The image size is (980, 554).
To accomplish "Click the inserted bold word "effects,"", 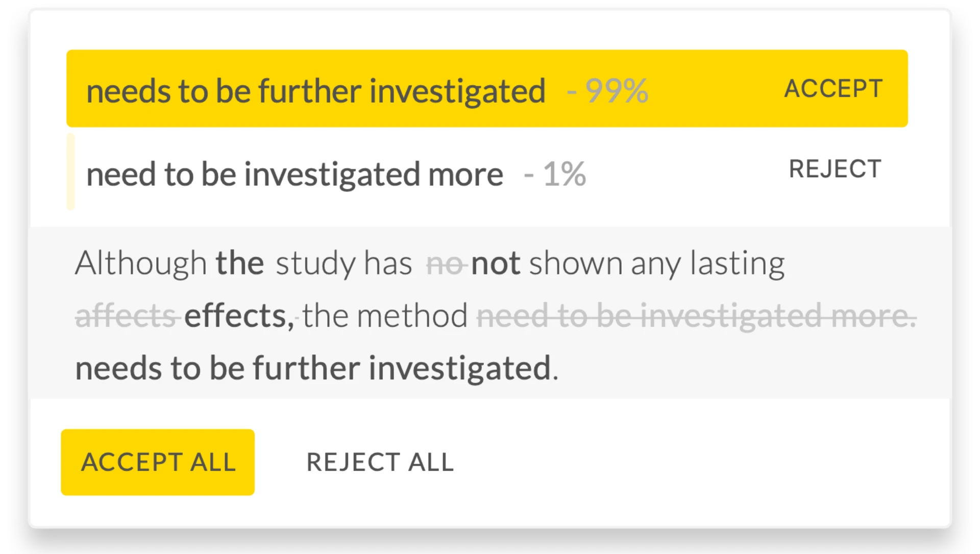I will click(239, 316).
